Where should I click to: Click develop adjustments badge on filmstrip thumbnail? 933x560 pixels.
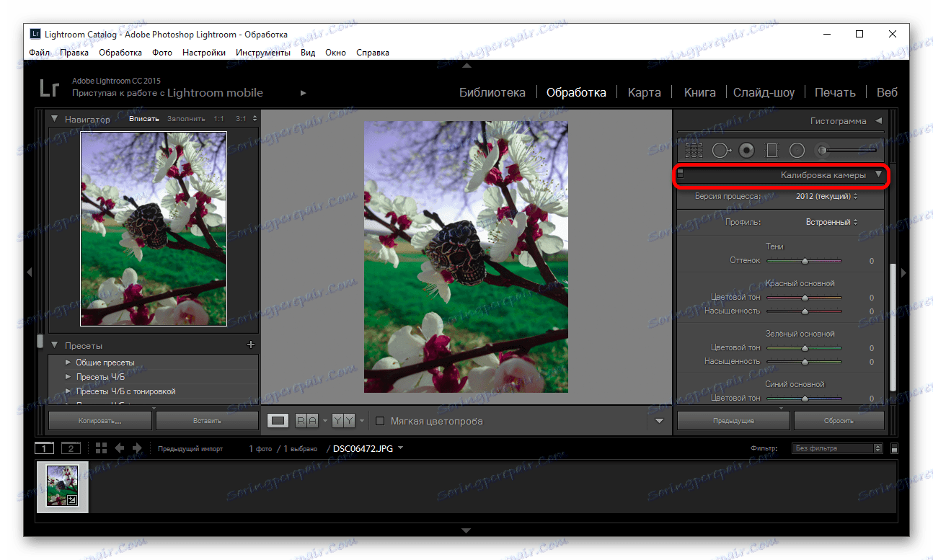tap(71, 499)
